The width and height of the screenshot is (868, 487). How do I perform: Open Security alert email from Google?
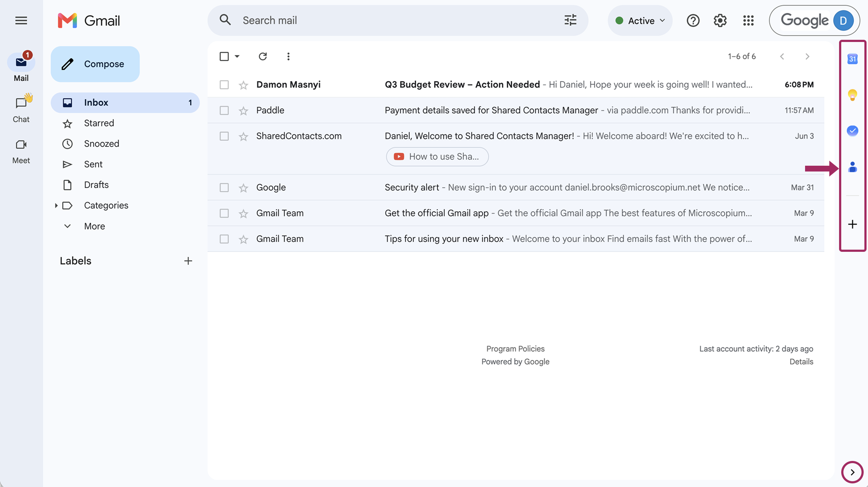[516, 187]
